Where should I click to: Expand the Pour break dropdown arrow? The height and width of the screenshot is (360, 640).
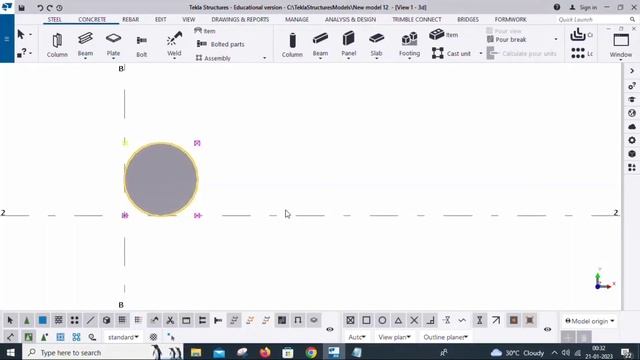tap(556, 39)
